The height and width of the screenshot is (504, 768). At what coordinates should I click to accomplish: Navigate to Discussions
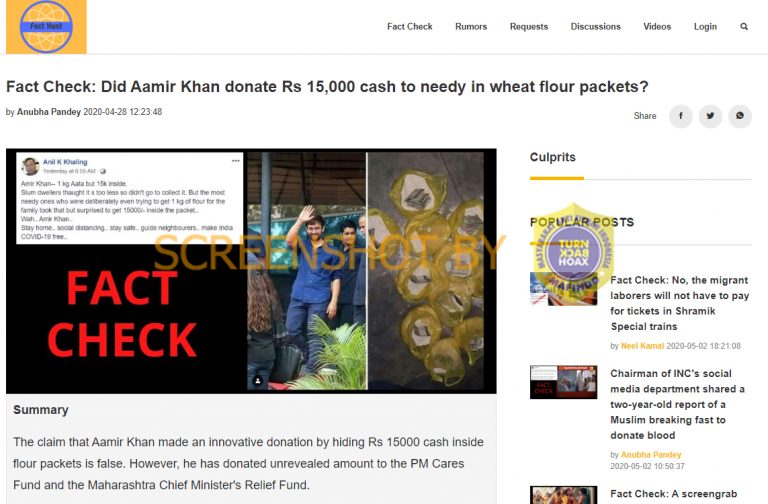596,26
